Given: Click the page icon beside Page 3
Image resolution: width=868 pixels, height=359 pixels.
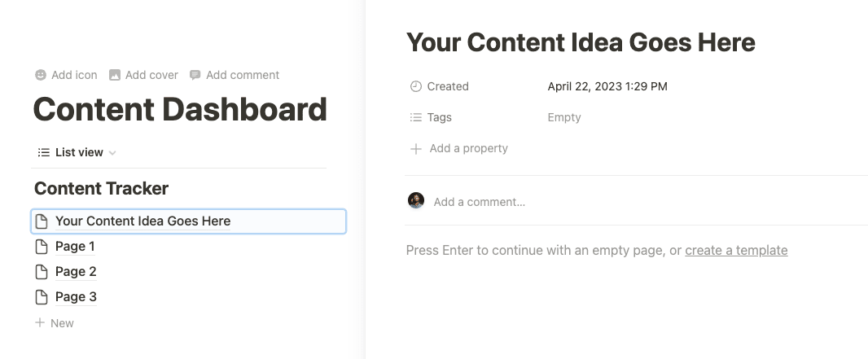Looking at the screenshot, I should [x=42, y=297].
